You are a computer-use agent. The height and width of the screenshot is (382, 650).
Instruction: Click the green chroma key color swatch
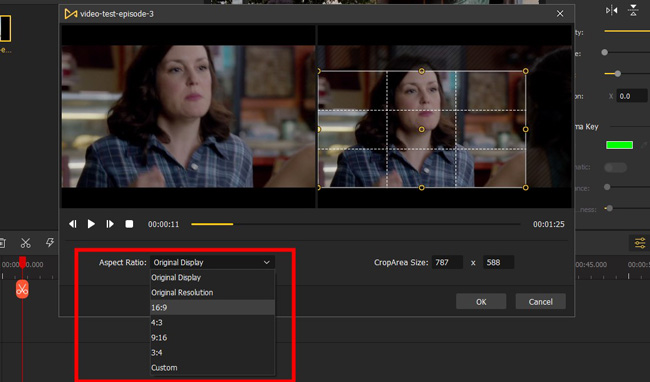(619, 145)
